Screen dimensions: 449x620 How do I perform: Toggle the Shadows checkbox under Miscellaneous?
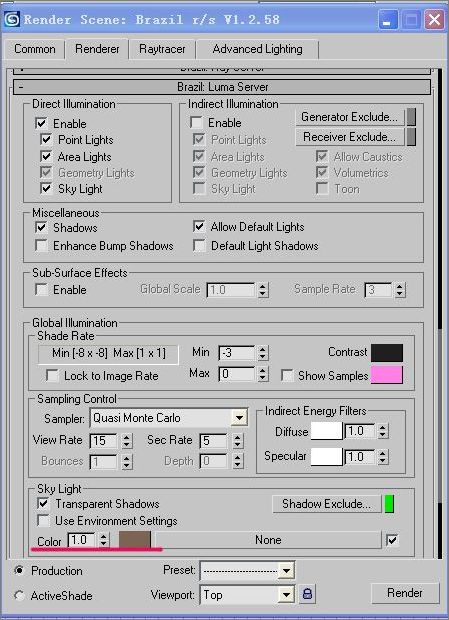(41, 227)
